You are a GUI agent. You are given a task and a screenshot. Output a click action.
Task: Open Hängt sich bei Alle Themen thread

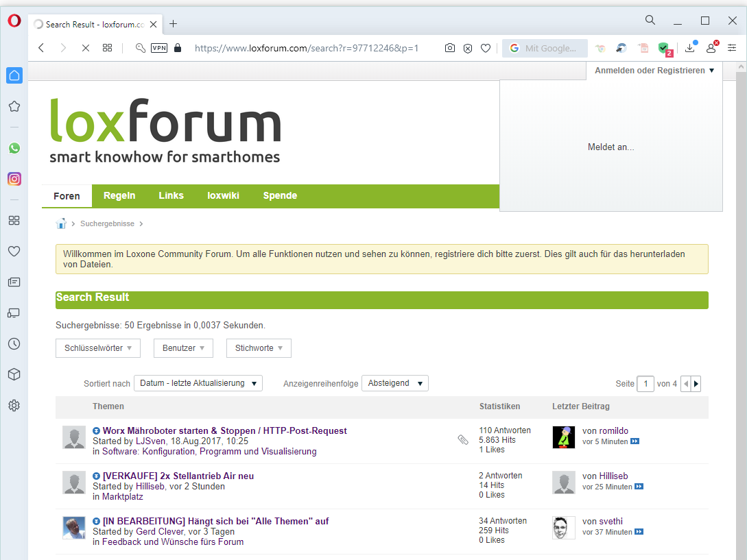(x=216, y=522)
